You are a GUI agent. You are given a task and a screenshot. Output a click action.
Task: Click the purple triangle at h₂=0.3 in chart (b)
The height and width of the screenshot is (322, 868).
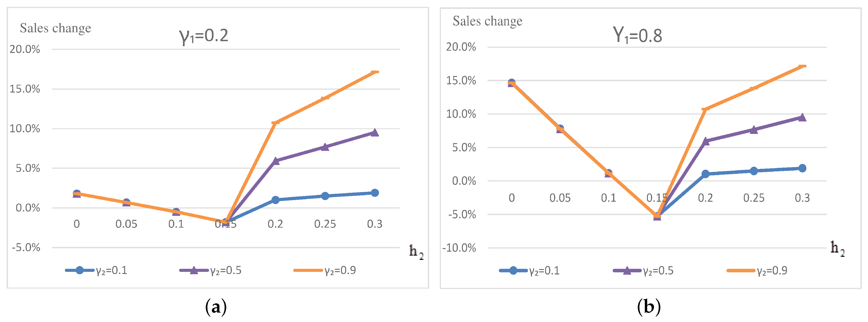coord(802,117)
